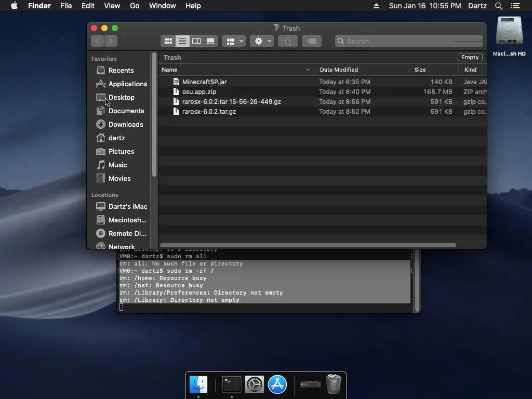
Task: Open Finder from the Dock
Action: tap(198, 384)
